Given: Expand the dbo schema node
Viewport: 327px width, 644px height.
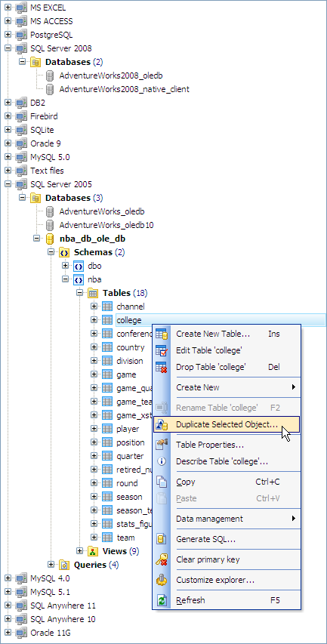Looking at the screenshot, I should [x=65, y=266].
